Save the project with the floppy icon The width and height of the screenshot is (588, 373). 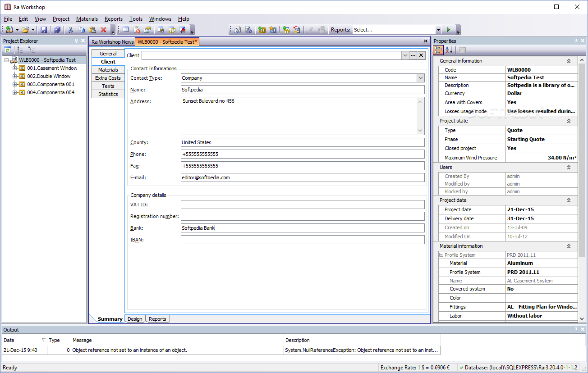pos(44,30)
